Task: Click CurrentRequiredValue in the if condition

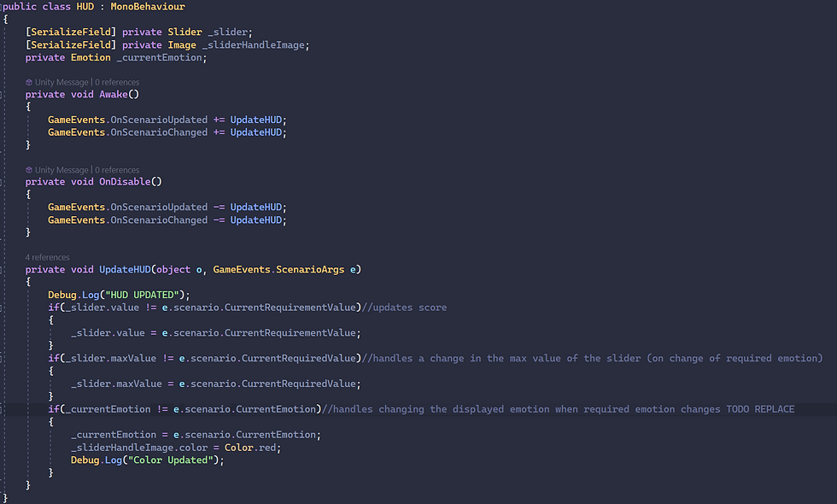Action: point(298,358)
